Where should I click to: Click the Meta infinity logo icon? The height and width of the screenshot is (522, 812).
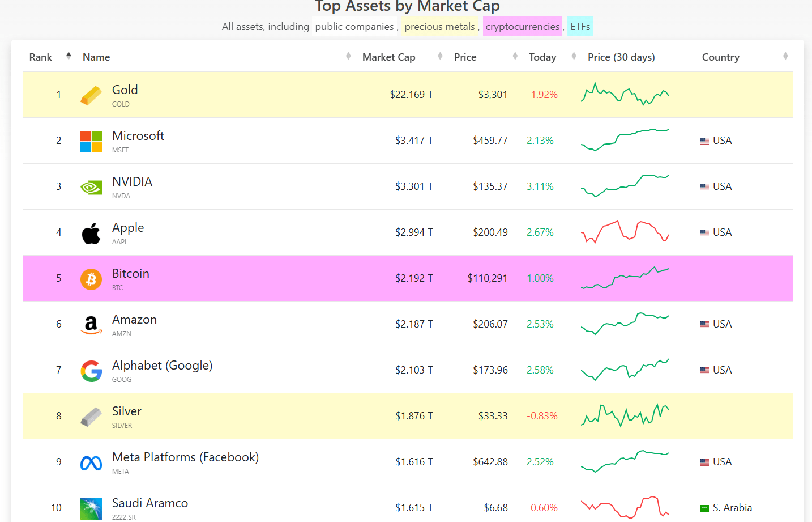coord(91,462)
